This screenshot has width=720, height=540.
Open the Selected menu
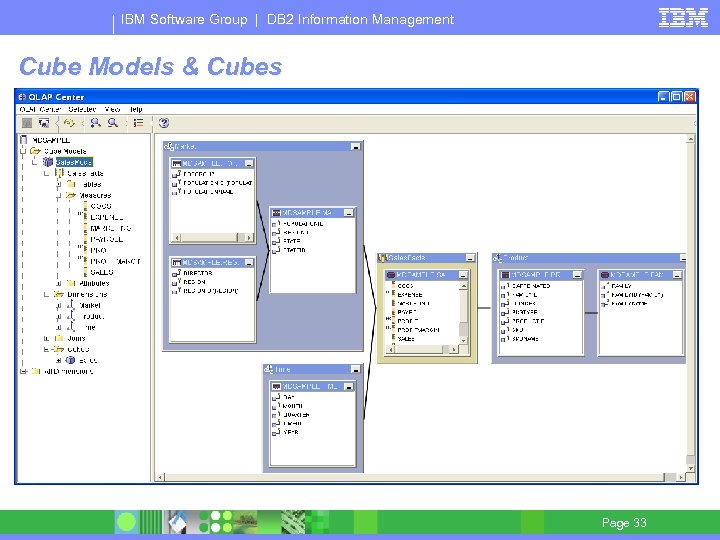click(x=82, y=109)
